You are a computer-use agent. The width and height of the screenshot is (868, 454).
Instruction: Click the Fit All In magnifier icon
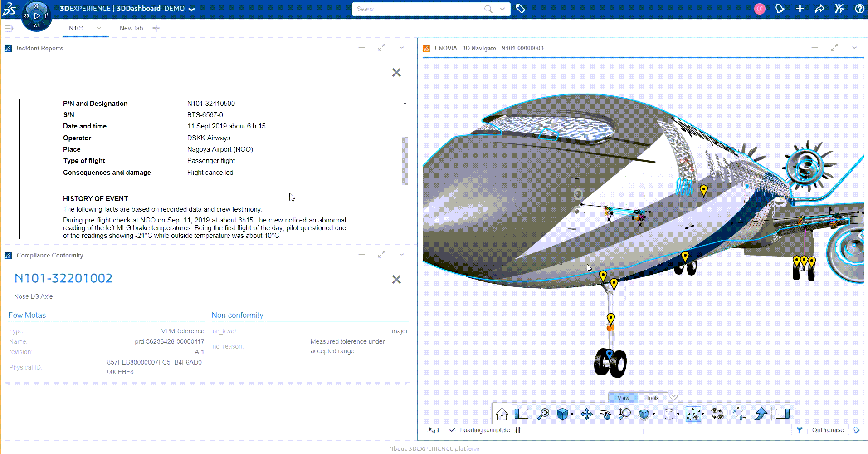coord(543,414)
